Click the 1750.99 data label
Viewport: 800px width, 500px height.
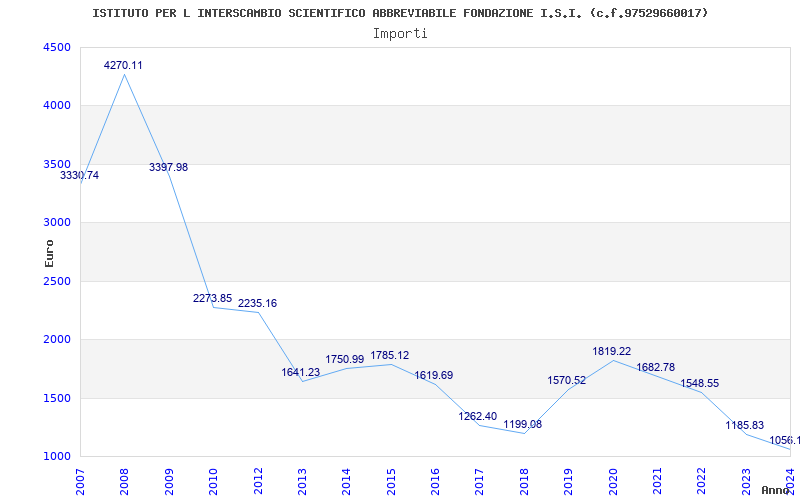[345, 360]
